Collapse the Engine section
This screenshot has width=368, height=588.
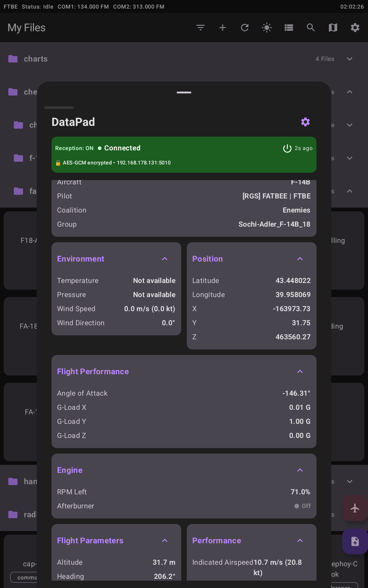coord(300,470)
